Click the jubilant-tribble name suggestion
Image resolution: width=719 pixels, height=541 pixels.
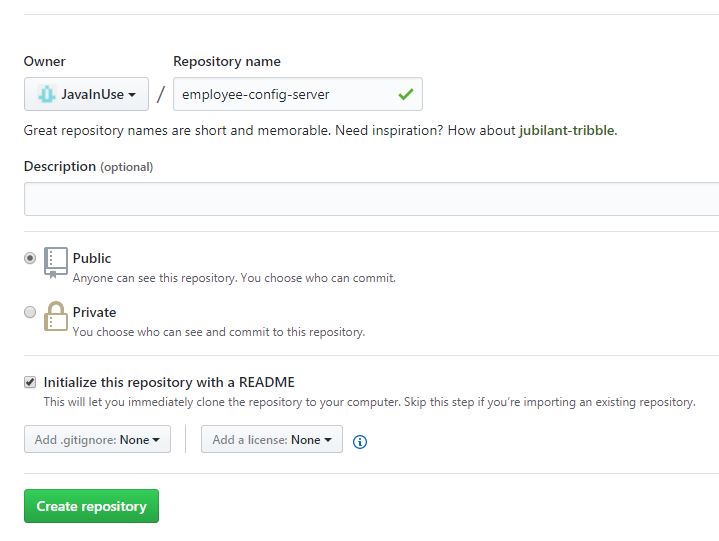click(x=567, y=131)
